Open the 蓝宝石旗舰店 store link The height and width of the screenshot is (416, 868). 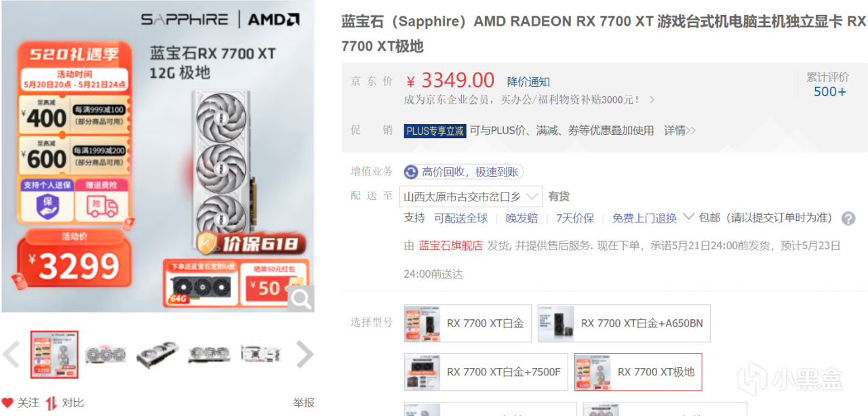coord(451,245)
